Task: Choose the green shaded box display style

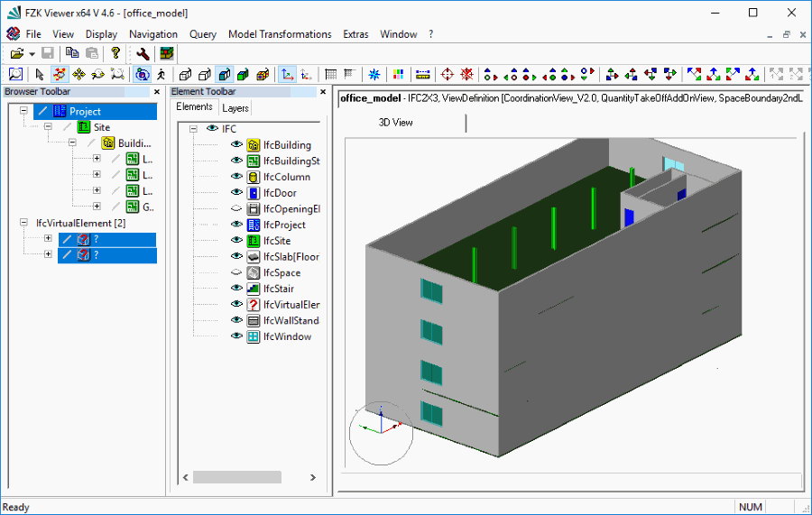Action: [243, 75]
